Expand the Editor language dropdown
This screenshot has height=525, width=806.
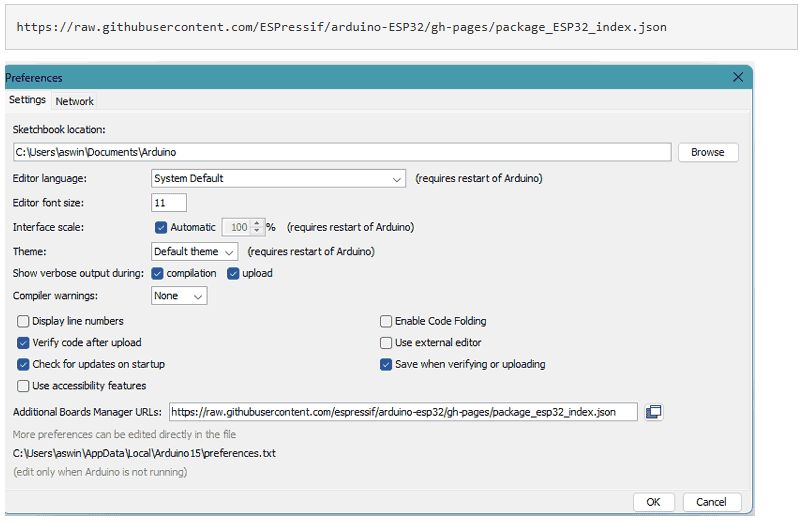[x=277, y=178]
